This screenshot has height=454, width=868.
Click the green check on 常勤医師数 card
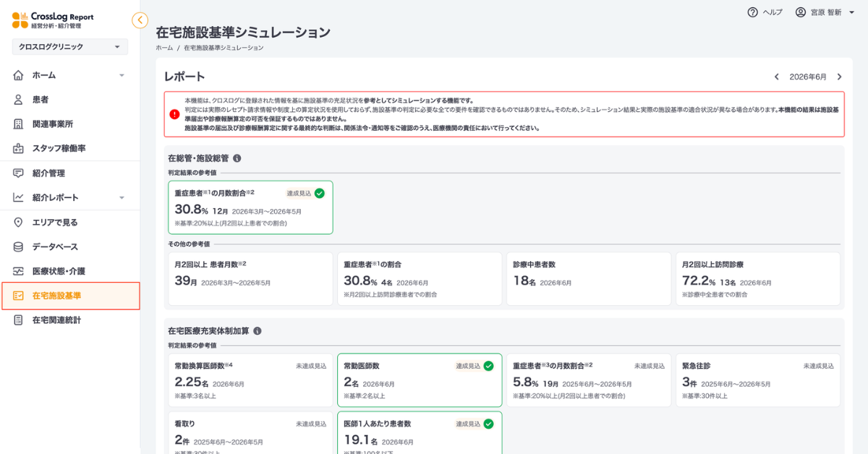(488, 366)
